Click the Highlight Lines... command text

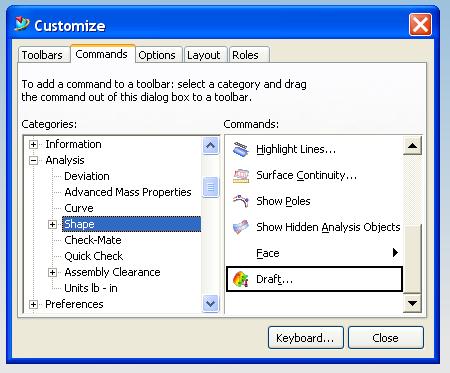point(296,149)
